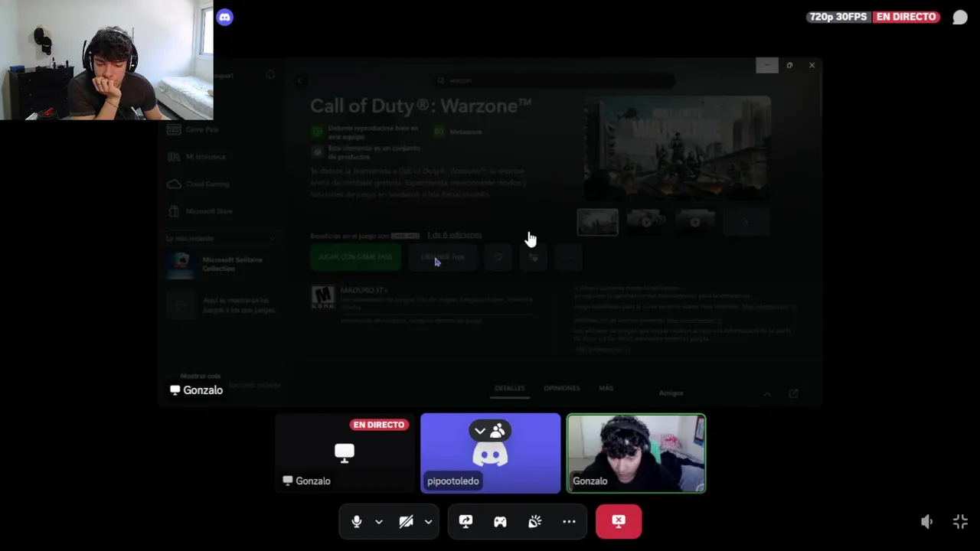Select Gonzalo's webcam video tile
980x551 pixels.
pos(635,453)
